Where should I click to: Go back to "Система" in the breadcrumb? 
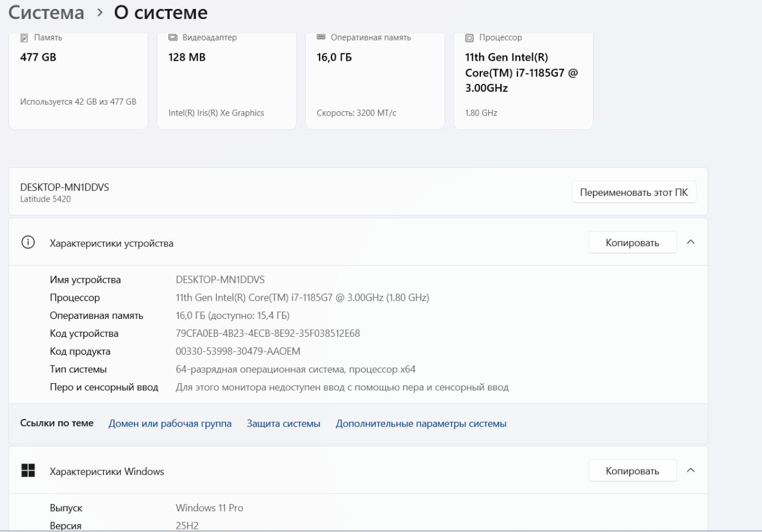click(46, 12)
